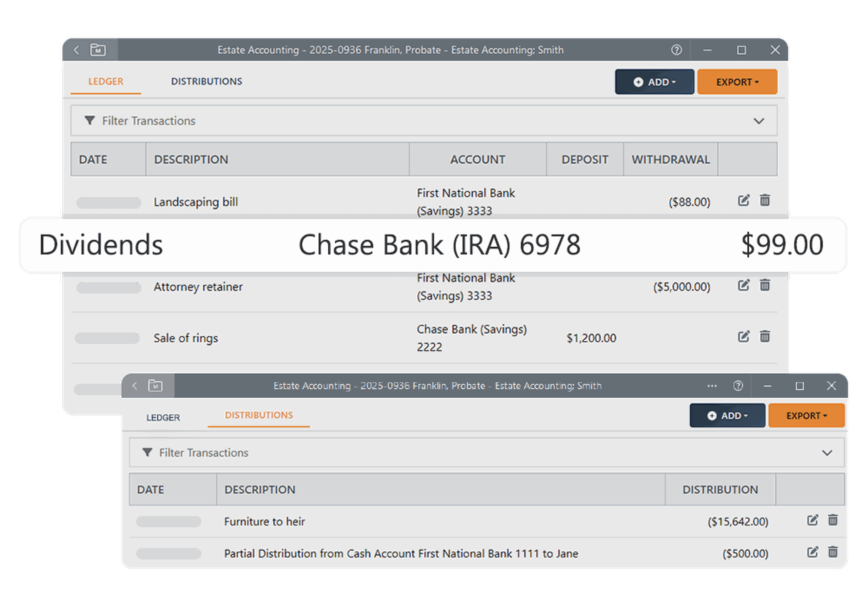This screenshot has width=868, height=608.
Task: Delete the Attorney retainer entry
Action: point(765,286)
